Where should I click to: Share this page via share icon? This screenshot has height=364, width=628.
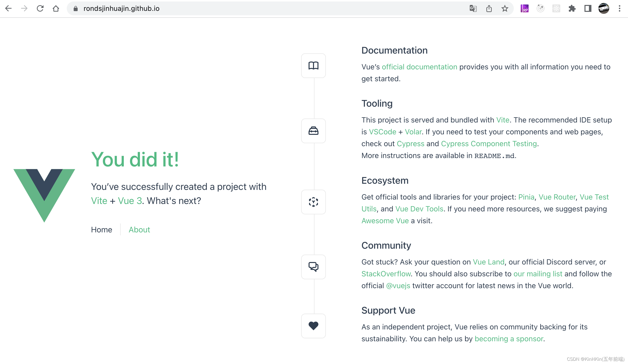489,8
